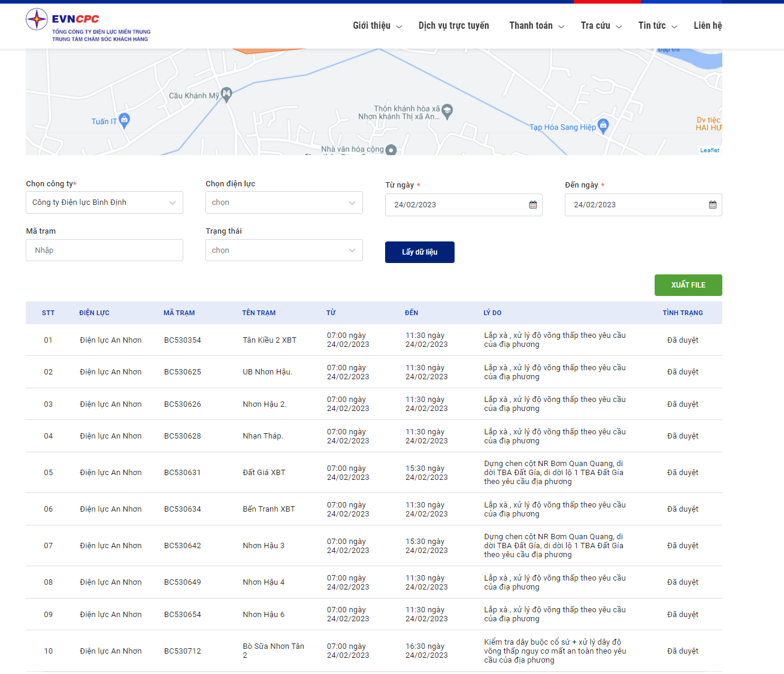Open the Tra cứu menu
Viewport: 784px width, 674px height.
[x=601, y=26]
